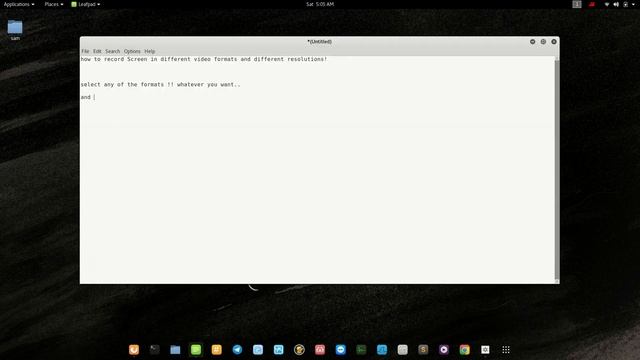Expand the system menu arrow in top bar
Viewport: 640px width, 360px height.
pyautogui.click(x=633, y=4)
